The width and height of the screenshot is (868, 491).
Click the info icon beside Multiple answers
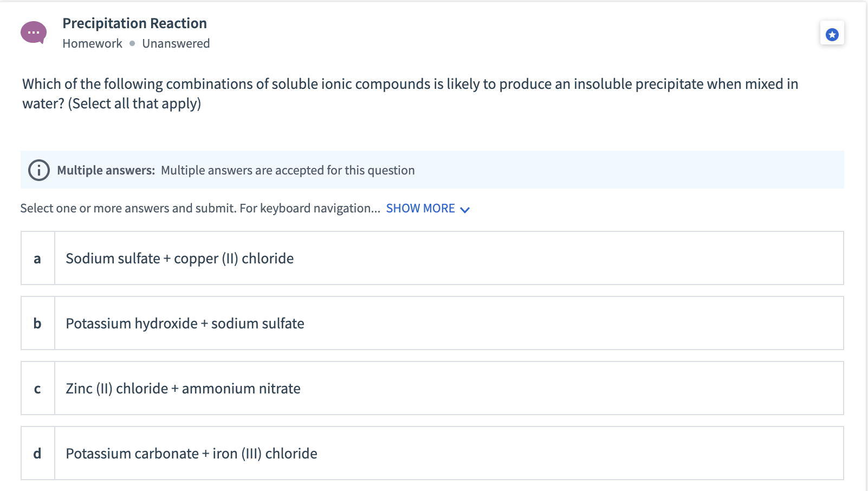point(38,170)
